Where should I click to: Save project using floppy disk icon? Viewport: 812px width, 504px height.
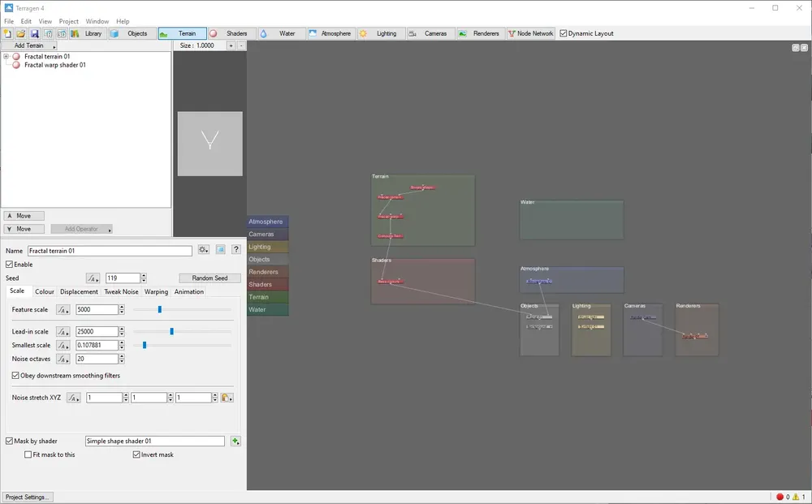tap(34, 33)
